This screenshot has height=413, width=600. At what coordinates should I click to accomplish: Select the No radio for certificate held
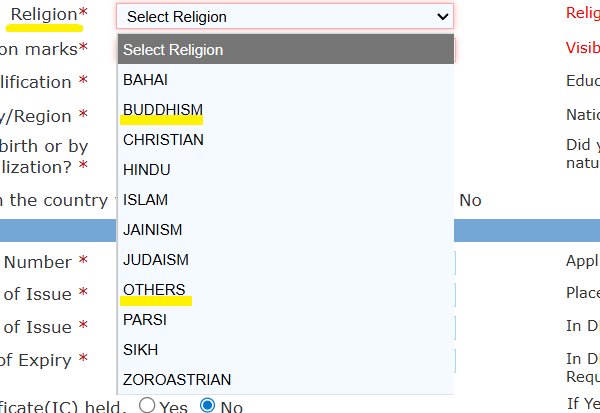(208, 406)
